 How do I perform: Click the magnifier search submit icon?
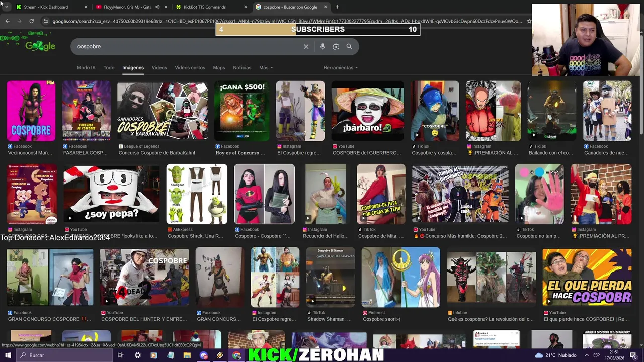click(349, 46)
